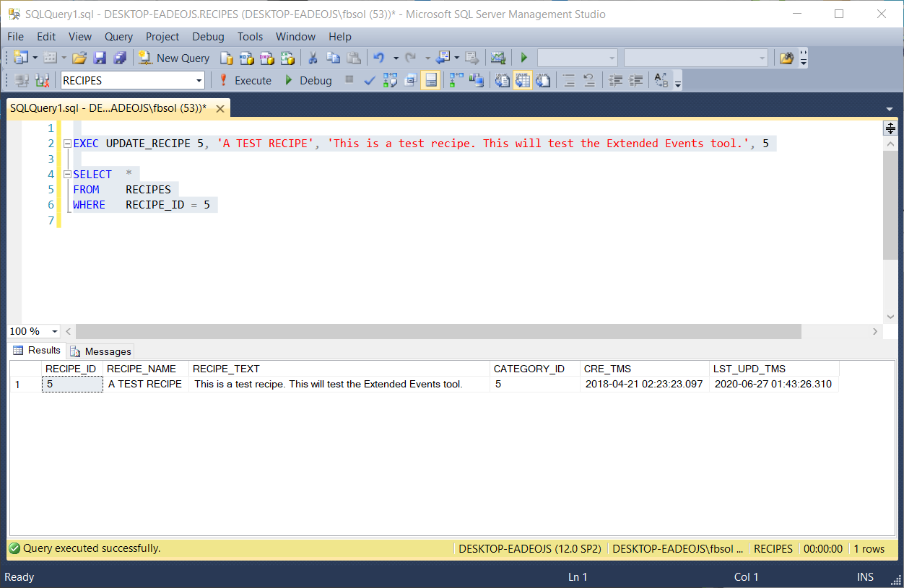Screen dimensions: 904x588
Task: Click the editor split-window handle
Action: coord(890,128)
